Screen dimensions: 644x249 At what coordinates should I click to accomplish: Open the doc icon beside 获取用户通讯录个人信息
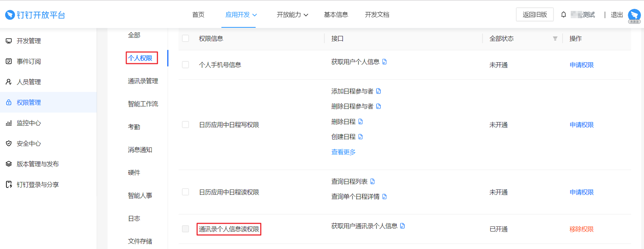402,226
